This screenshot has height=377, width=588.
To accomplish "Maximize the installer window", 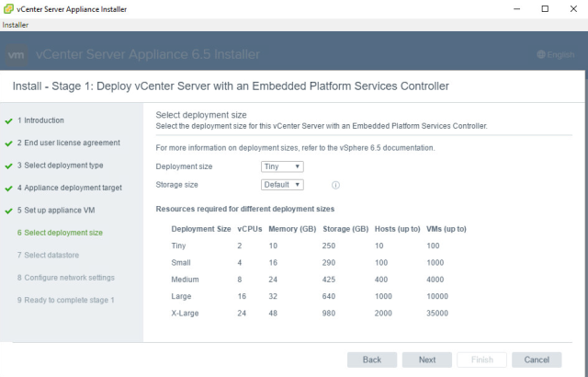I will coord(545,8).
